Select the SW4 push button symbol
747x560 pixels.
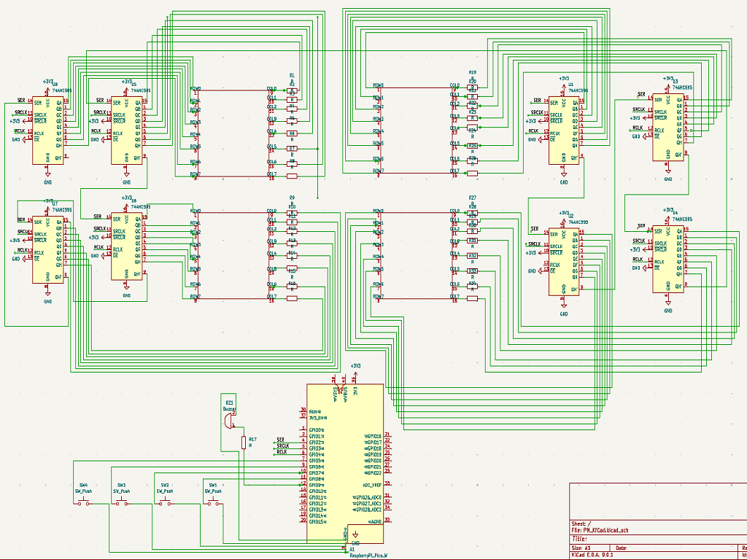point(84,503)
